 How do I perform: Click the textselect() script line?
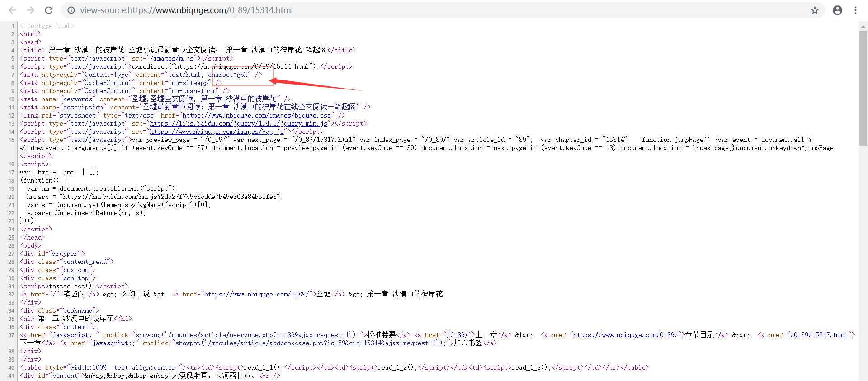74,286
